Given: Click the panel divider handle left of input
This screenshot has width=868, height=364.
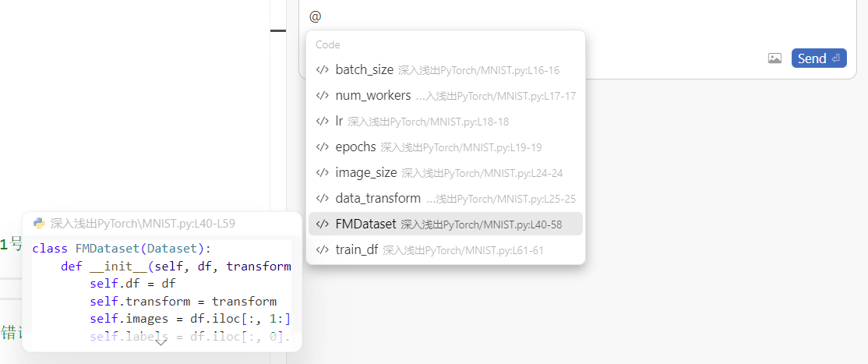Looking at the screenshot, I should (x=277, y=30).
